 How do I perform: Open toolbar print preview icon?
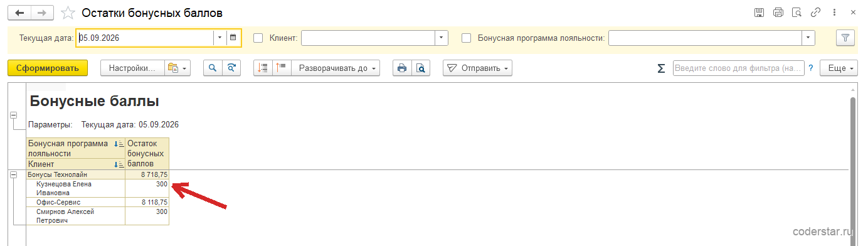coord(421,68)
